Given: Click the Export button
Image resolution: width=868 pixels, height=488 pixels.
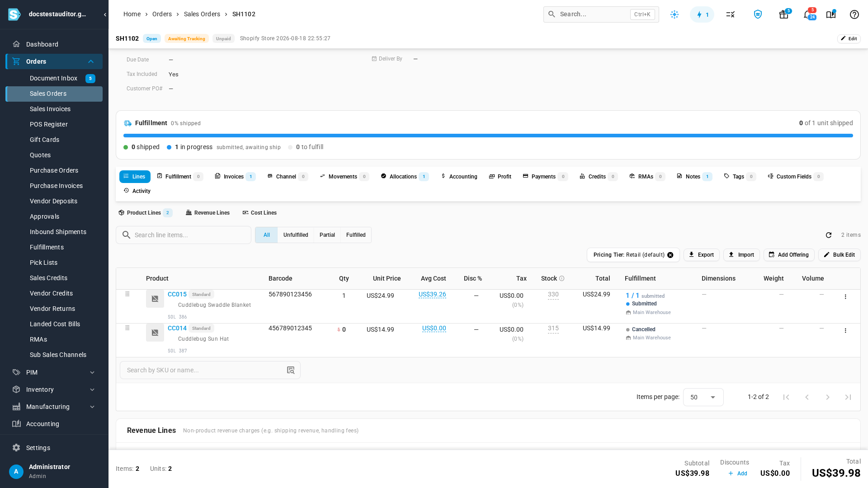Looking at the screenshot, I should (x=701, y=255).
